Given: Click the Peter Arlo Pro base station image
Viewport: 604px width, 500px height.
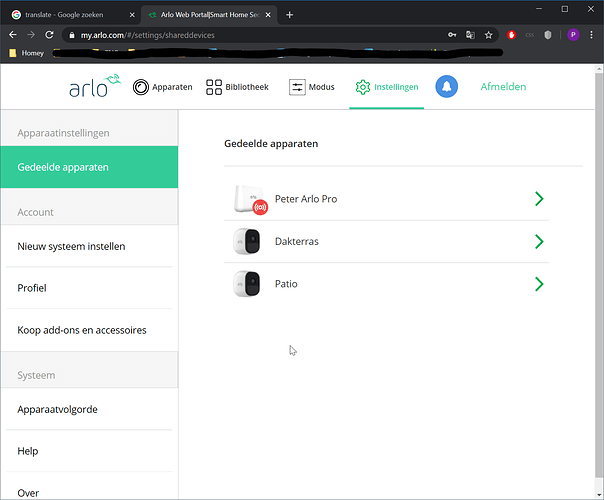Looking at the screenshot, I should tap(249, 198).
